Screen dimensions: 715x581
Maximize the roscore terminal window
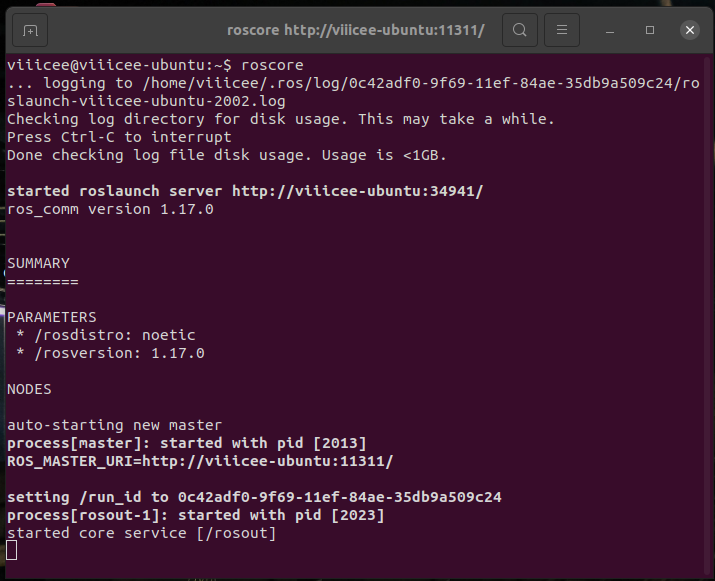(650, 30)
